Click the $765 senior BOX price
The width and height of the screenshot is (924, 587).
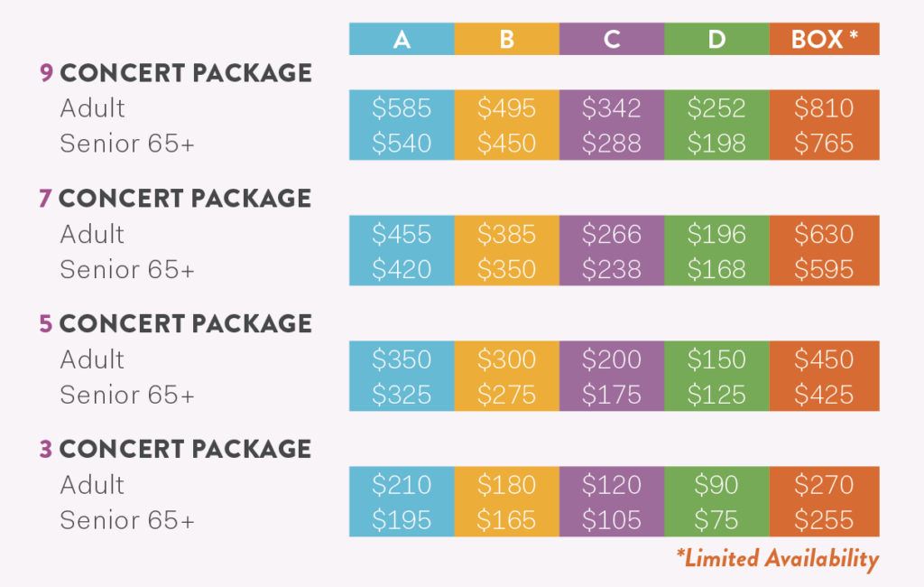click(824, 144)
